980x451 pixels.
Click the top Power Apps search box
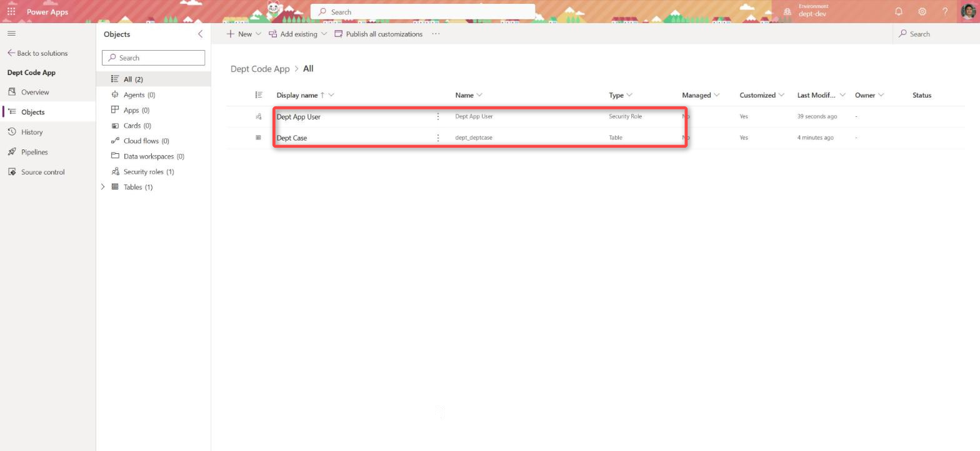(423, 12)
